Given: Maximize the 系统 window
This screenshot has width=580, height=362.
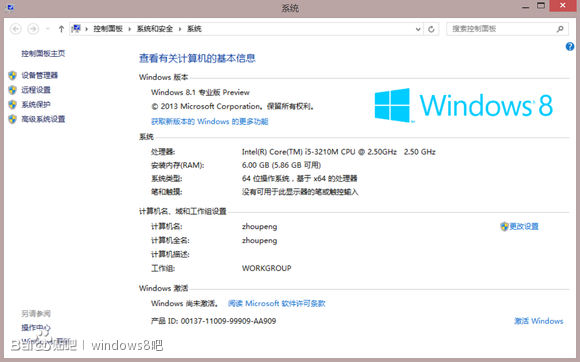Looking at the screenshot, I should click(541, 6).
